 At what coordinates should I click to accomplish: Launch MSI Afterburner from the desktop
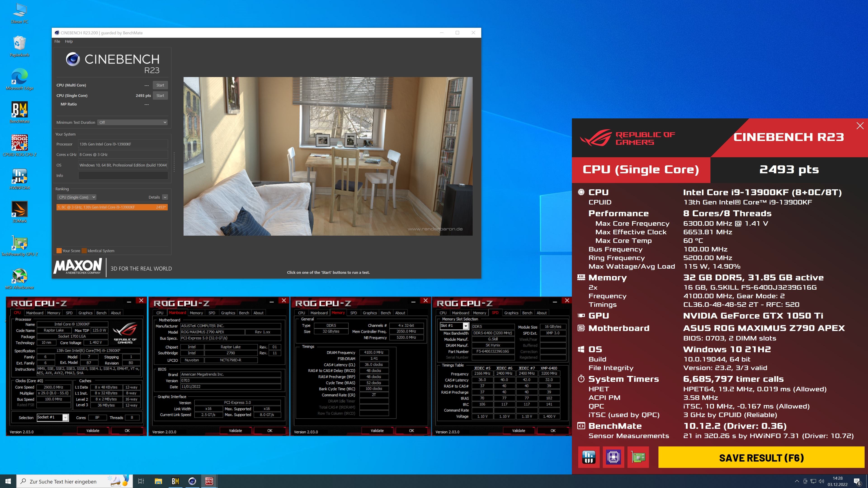click(x=19, y=279)
